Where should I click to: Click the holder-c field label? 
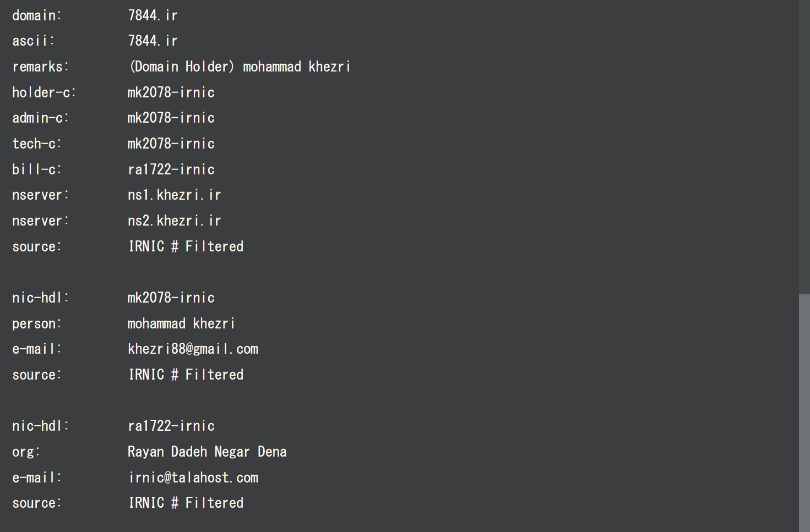tap(44, 92)
